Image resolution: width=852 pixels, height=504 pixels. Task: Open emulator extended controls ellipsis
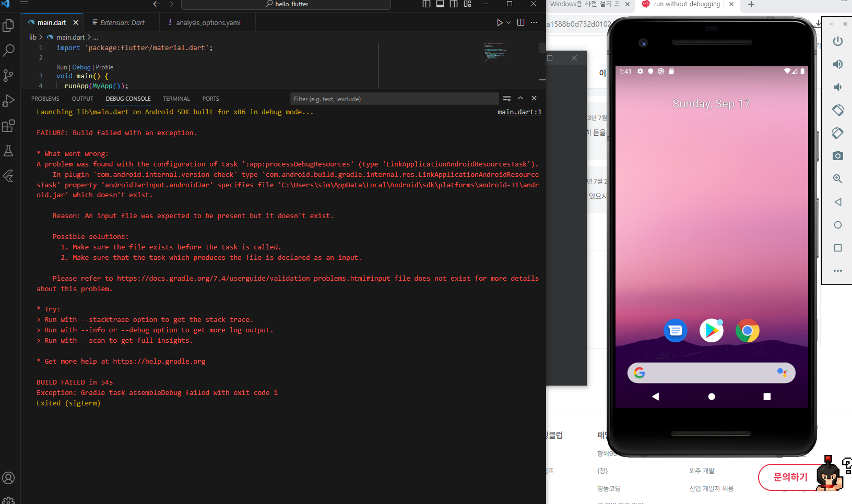pos(838,271)
